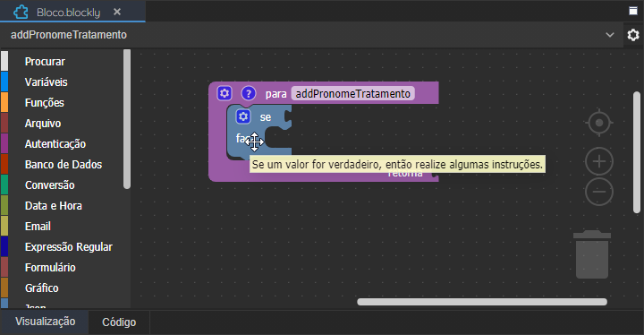Edit the addPronomeTratamento name field in block
This screenshot has height=335, width=644.
pos(352,94)
